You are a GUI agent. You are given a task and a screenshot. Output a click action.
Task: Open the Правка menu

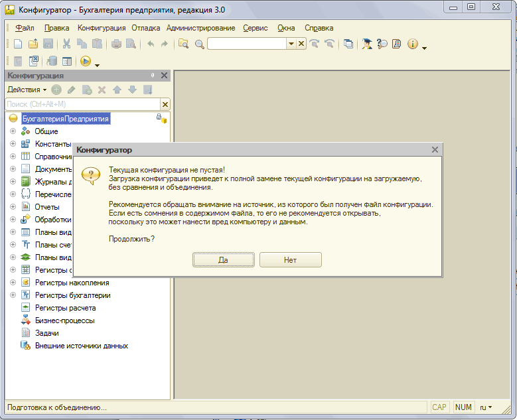coord(56,28)
